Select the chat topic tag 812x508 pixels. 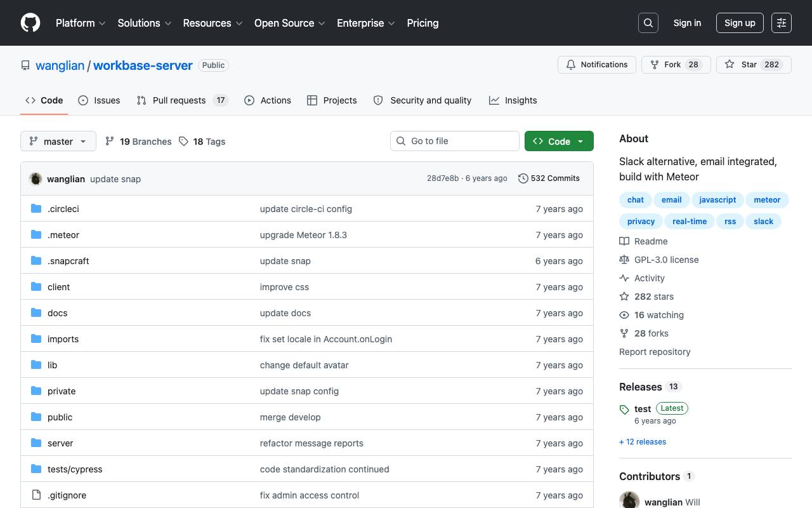tap(635, 200)
